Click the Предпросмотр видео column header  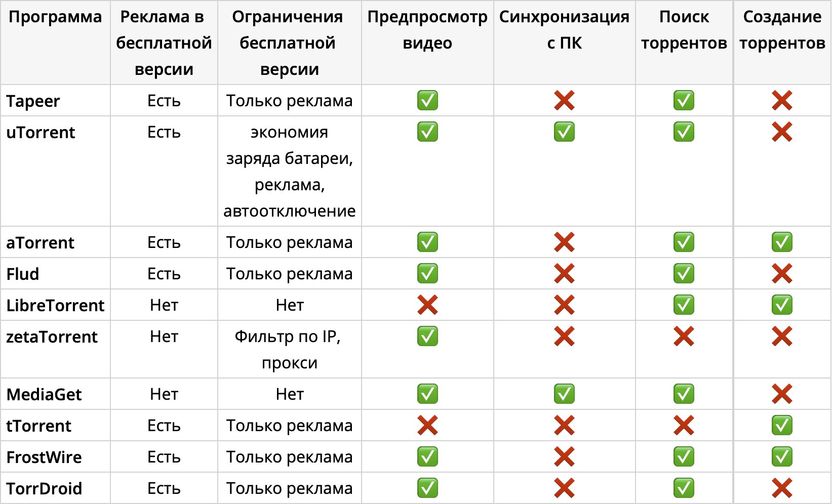(427, 30)
